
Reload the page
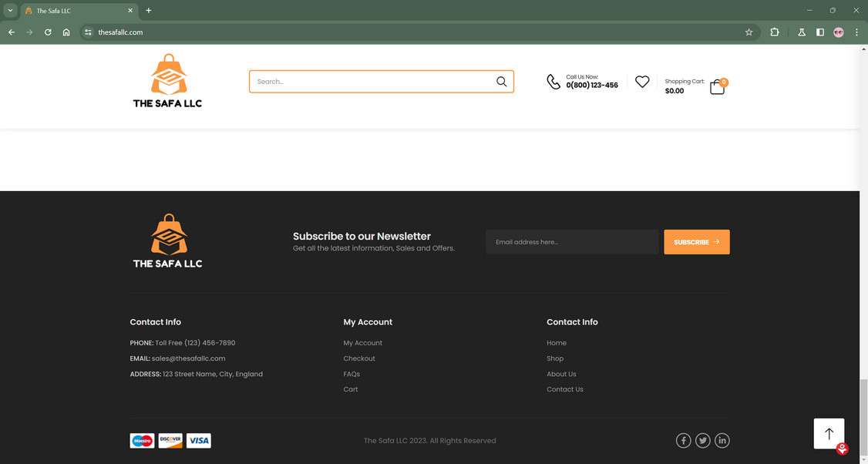point(48,32)
